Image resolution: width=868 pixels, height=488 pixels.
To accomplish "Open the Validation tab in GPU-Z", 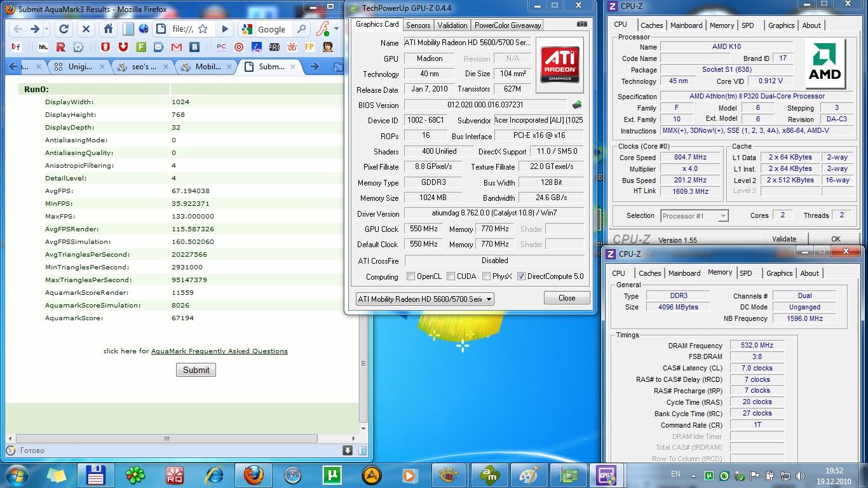I will click(452, 25).
